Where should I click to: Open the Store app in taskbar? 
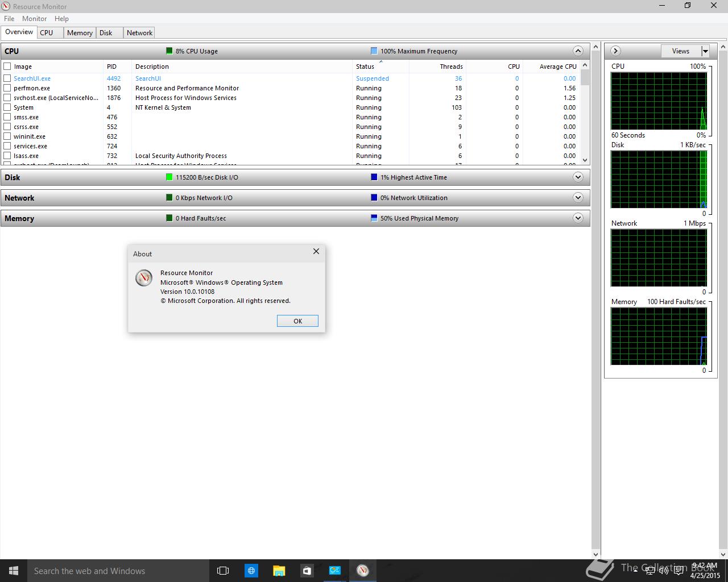pos(307,571)
